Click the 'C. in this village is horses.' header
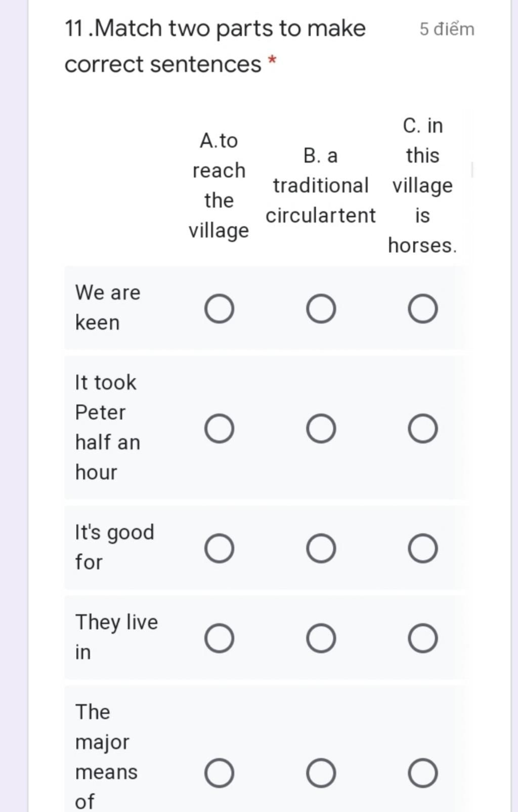Image resolution: width=518 pixels, height=812 pixels. [423, 185]
